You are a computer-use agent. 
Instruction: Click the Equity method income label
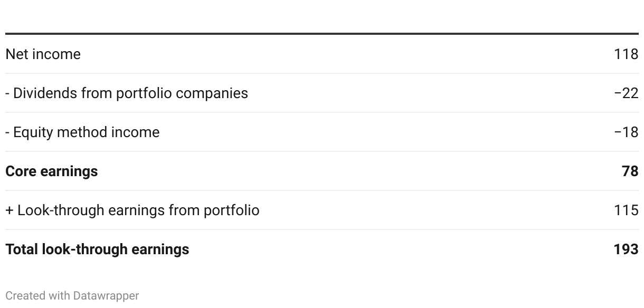(x=82, y=132)
